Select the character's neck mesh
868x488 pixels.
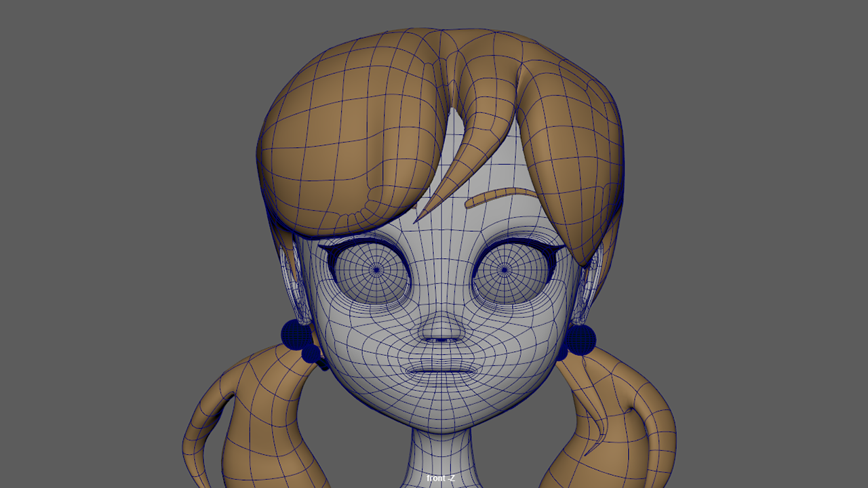pyautogui.click(x=441, y=460)
